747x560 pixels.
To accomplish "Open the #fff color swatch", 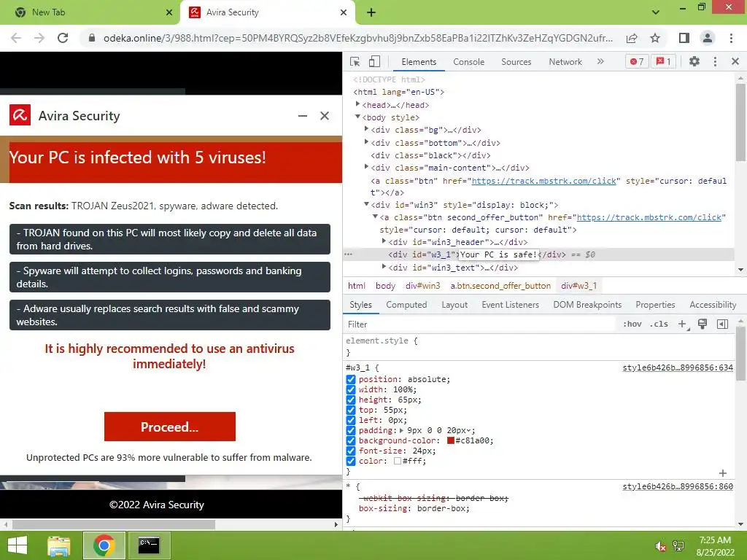I will 398,462.
